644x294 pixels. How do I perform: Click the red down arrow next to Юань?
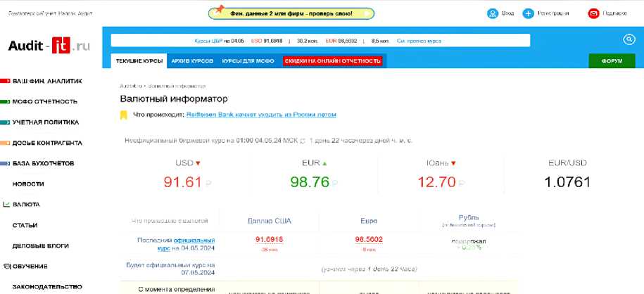coord(453,163)
